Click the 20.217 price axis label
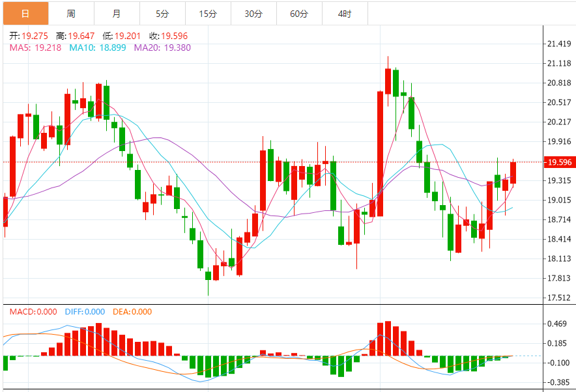The width and height of the screenshot is (576, 392). (559, 122)
